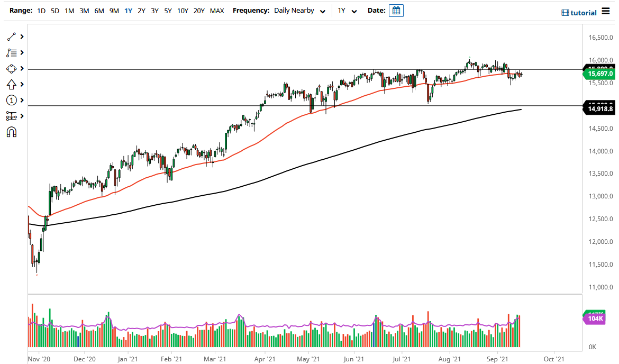
Task: Choose the measurement tool
Action: click(12, 115)
